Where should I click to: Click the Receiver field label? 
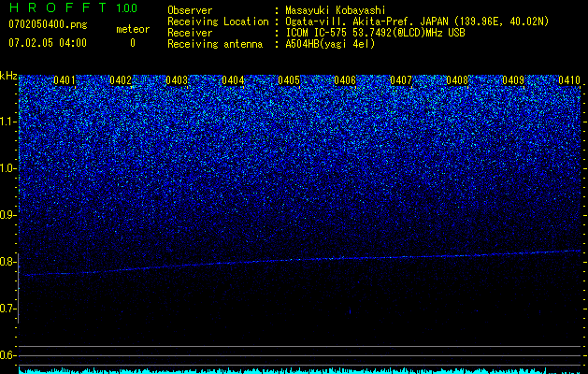[x=190, y=33]
